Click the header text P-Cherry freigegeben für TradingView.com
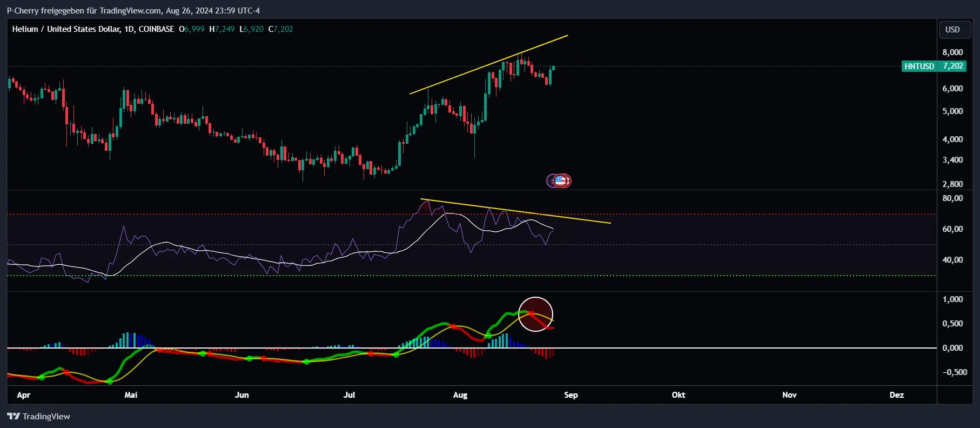 (84, 11)
